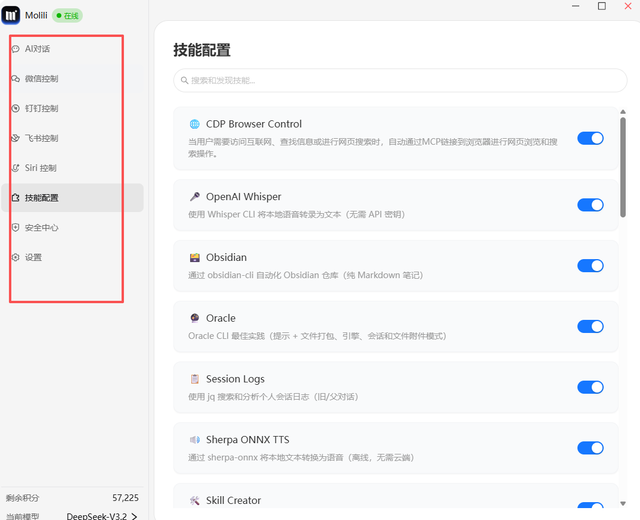
Task: Turn off the OpenAI Whisper toggle
Action: [590, 205]
